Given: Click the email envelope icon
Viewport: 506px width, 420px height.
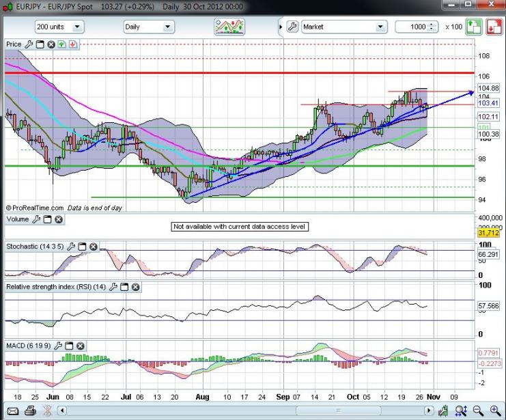Looking at the screenshot, I should point(12,410).
